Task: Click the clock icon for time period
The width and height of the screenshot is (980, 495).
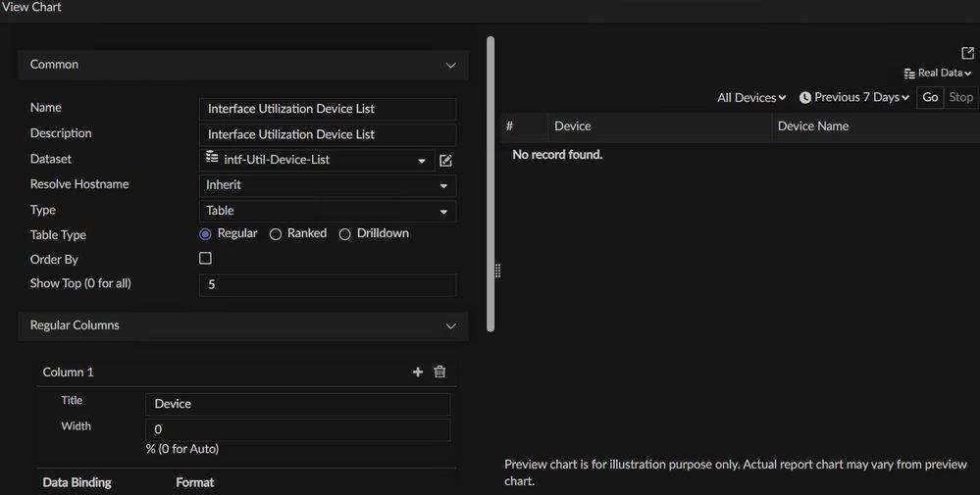Action: click(x=805, y=98)
